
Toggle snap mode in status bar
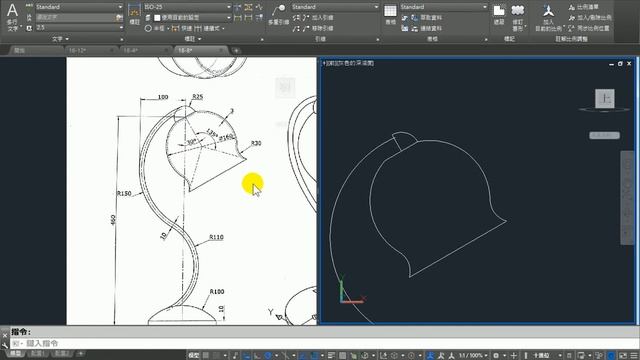217,355
